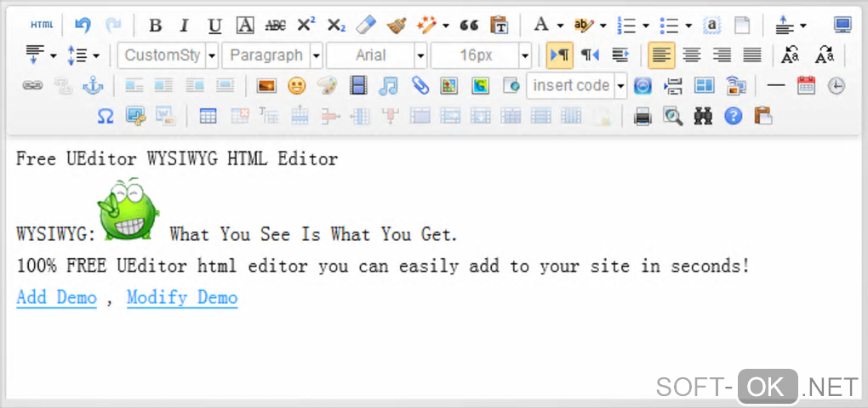The height and width of the screenshot is (408, 868).
Task: Clear the document with blank page icon
Action: coord(742,25)
